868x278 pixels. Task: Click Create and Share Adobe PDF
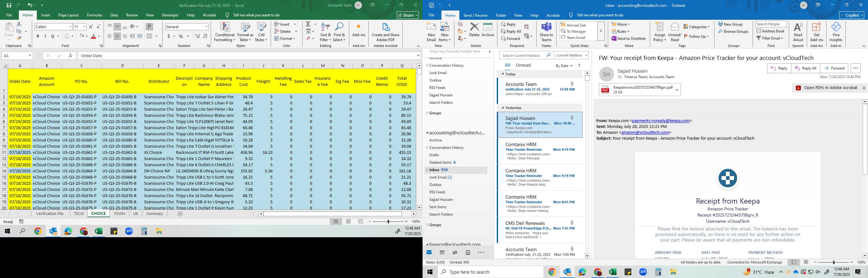[x=385, y=32]
